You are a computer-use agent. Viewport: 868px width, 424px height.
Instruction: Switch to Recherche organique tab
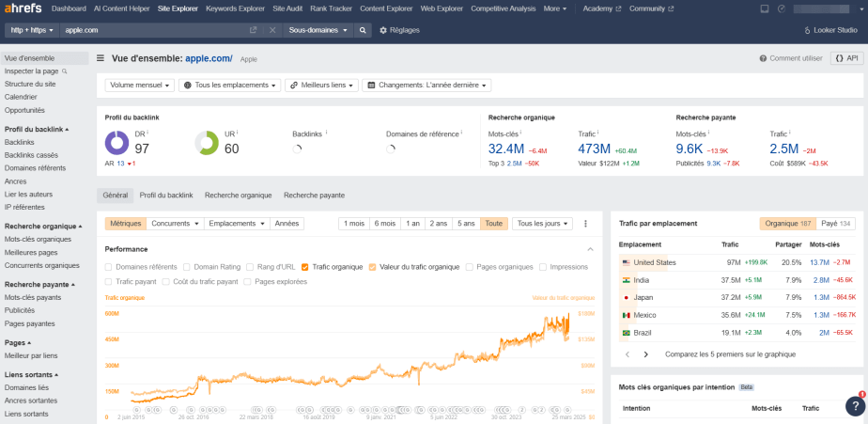point(238,196)
